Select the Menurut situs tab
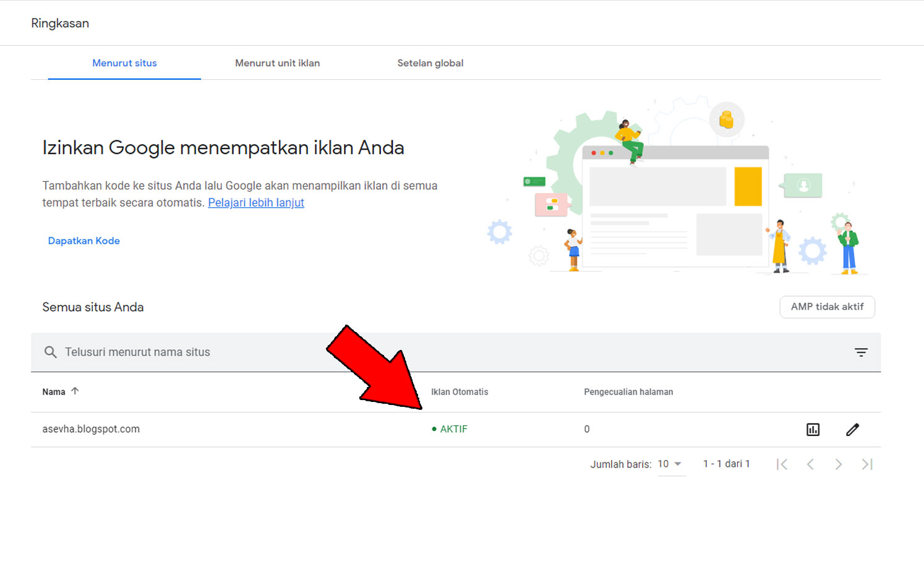The width and height of the screenshot is (924, 567). [x=124, y=62]
